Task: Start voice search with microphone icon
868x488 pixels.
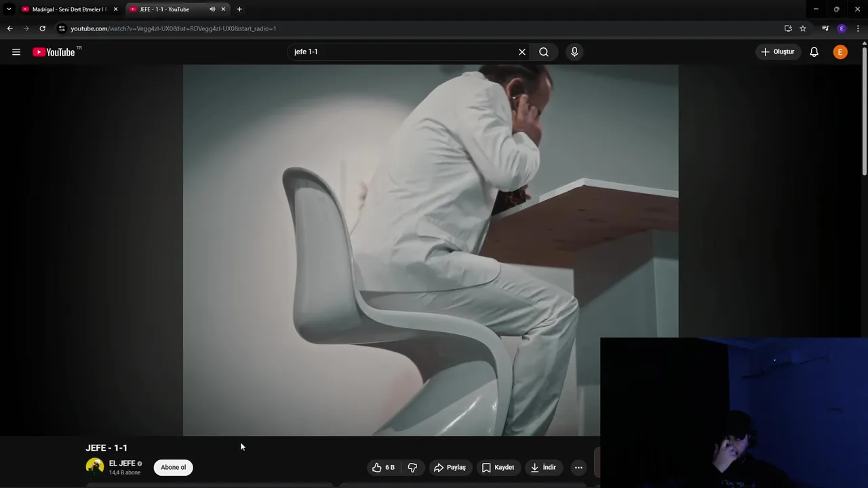Action: (574, 52)
